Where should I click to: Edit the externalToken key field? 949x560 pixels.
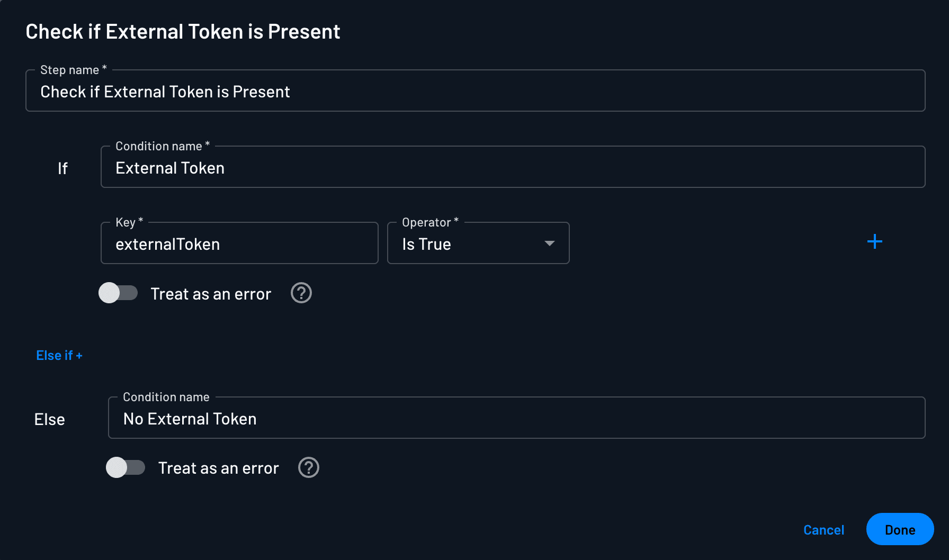point(238,243)
